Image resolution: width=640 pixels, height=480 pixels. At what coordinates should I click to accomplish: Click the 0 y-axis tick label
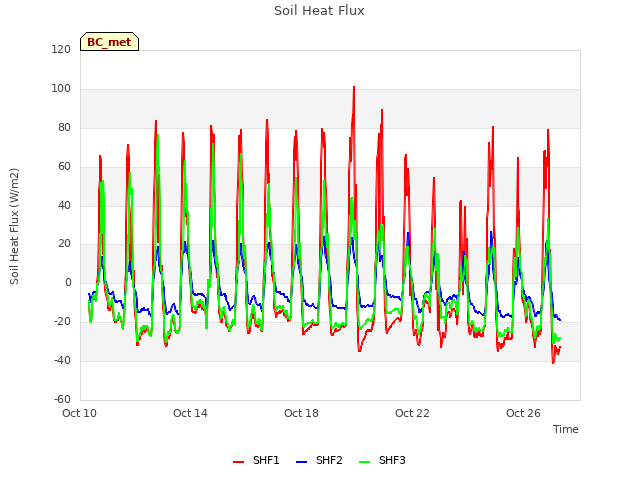pyautogui.click(x=68, y=282)
